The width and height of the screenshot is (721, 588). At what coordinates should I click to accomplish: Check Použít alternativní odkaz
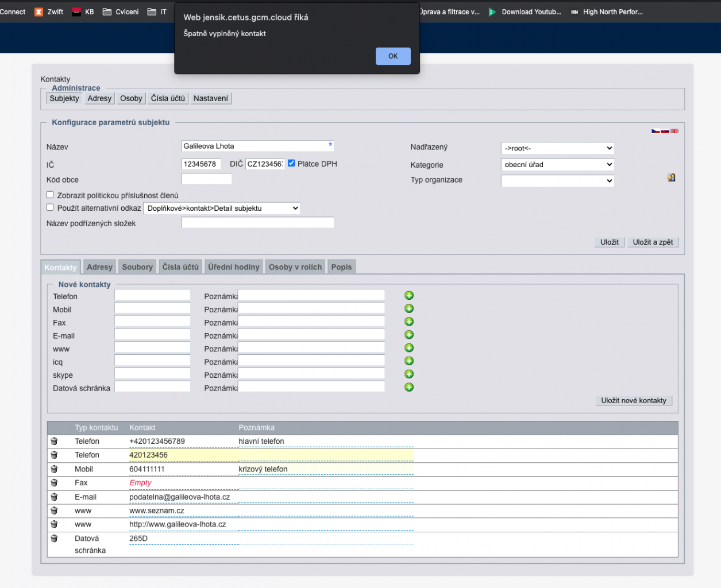point(50,207)
